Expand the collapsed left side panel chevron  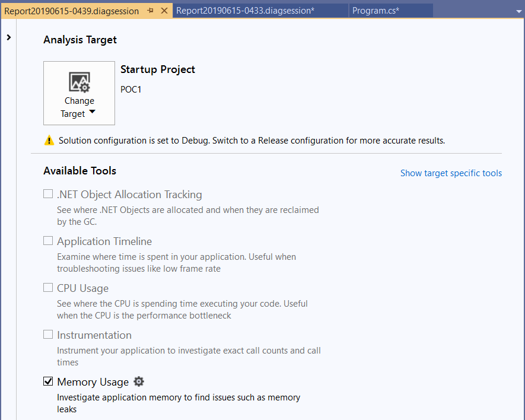coord(9,37)
